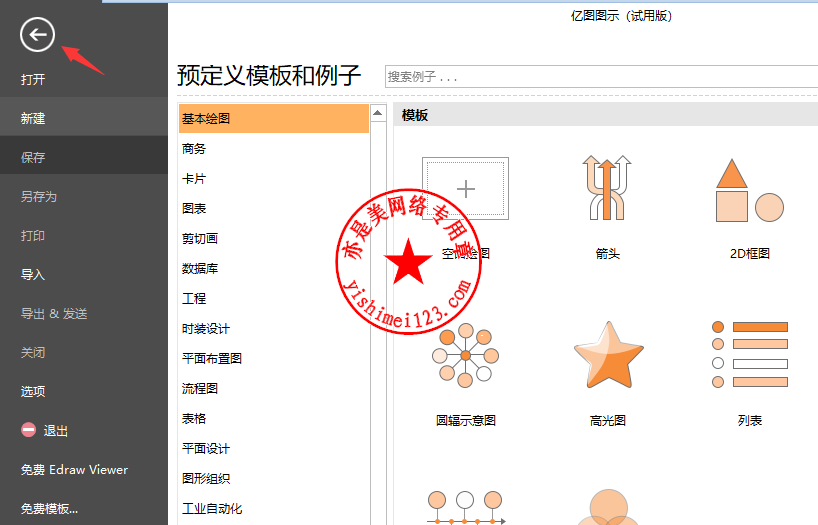This screenshot has width=818, height=525.
Task: Select the 平面布置图 category
Action: (212, 359)
